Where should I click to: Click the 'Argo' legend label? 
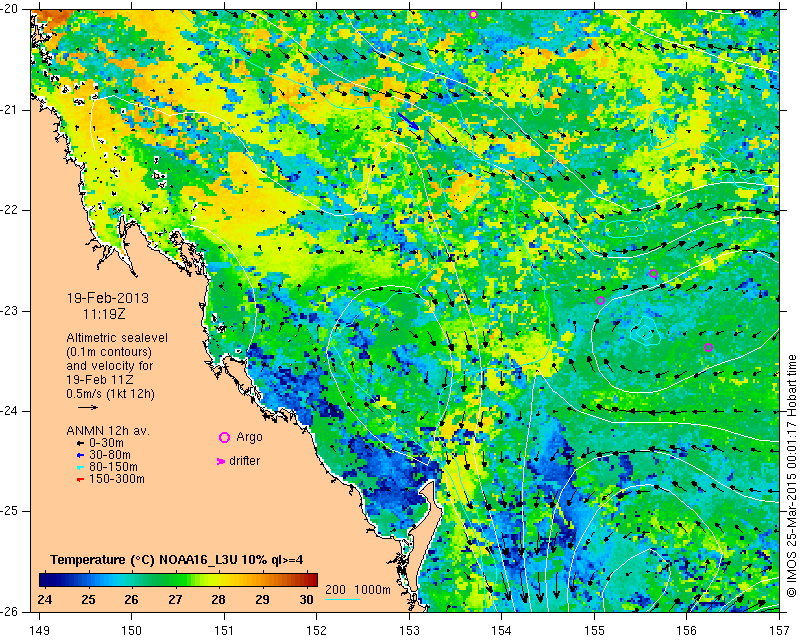pyautogui.click(x=249, y=437)
